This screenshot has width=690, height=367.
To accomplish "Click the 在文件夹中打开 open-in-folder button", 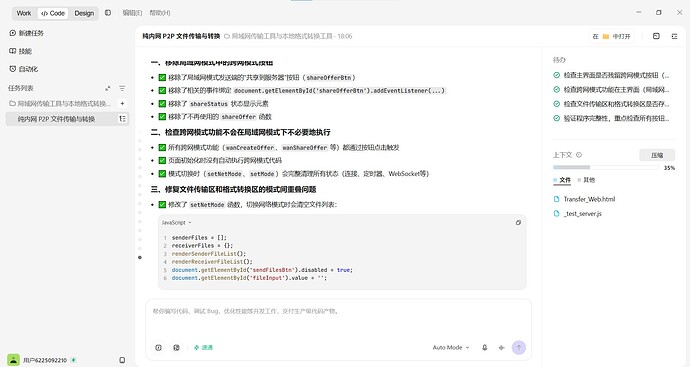I will coord(612,36).
